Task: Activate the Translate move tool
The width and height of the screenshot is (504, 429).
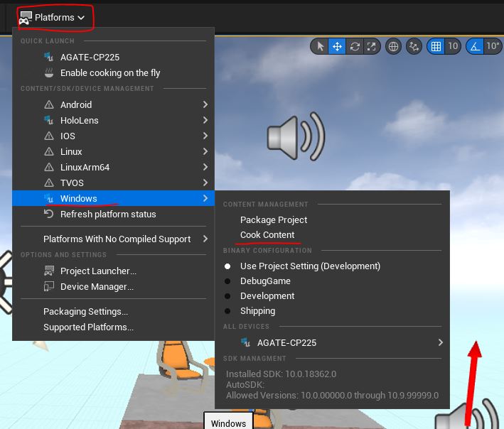Action: tap(337, 47)
